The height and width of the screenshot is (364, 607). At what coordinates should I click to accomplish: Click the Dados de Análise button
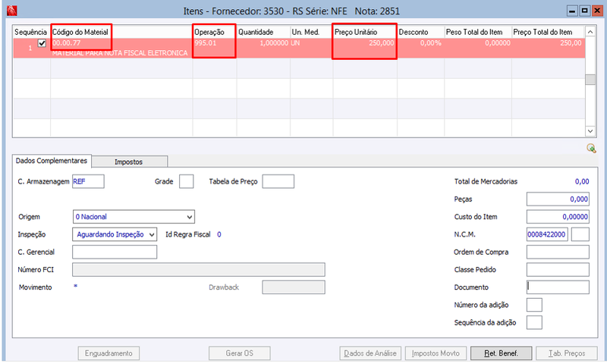click(370, 353)
